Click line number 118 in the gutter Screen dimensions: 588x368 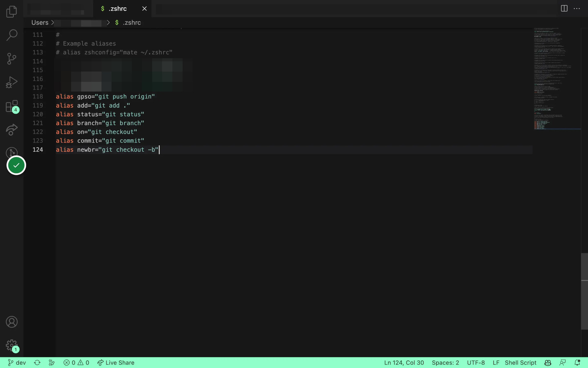click(x=38, y=97)
